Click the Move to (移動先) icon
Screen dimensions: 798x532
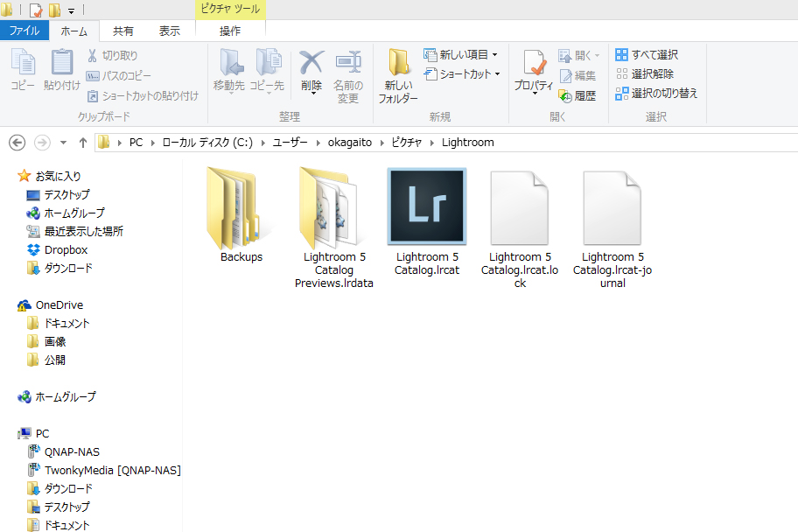pyautogui.click(x=230, y=63)
